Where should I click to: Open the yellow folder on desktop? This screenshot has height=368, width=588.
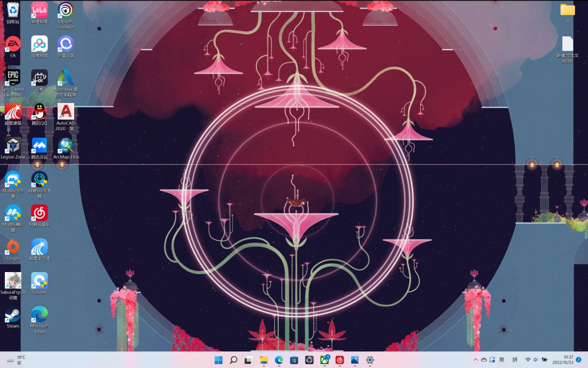tap(567, 13)
